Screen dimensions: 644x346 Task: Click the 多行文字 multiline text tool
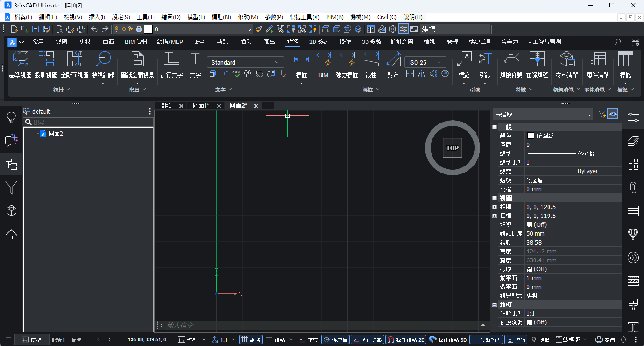point(171,65)
